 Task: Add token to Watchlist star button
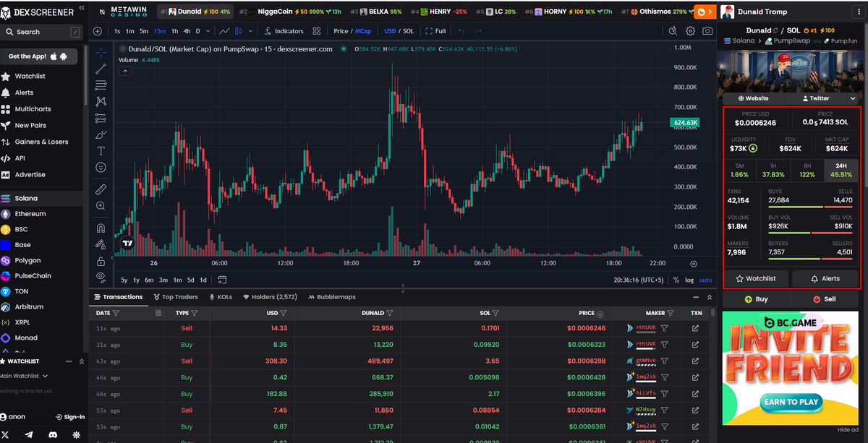click(x=756, y=278)
